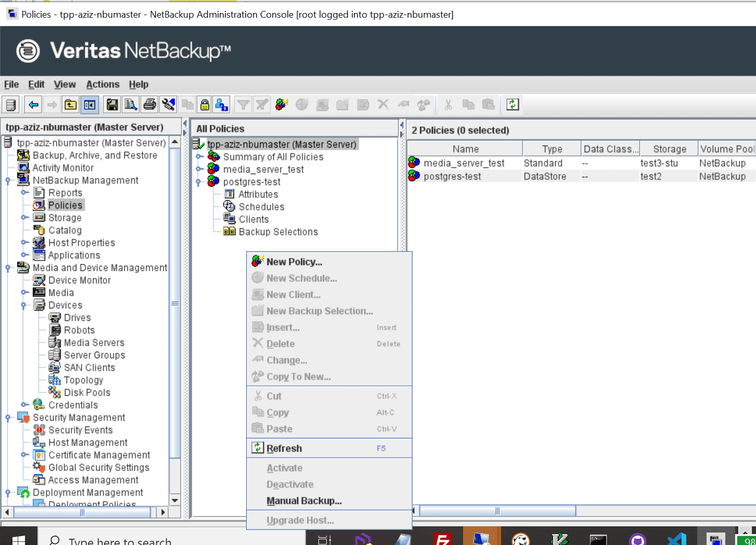The image size is (756, 545).
Task: Open the Actions menu
Action: (102, 84)
